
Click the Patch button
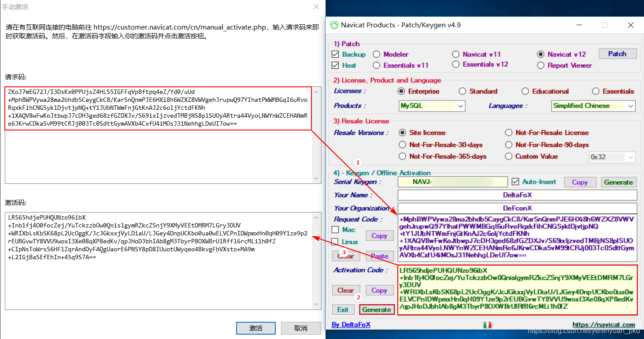click(618, 54)
